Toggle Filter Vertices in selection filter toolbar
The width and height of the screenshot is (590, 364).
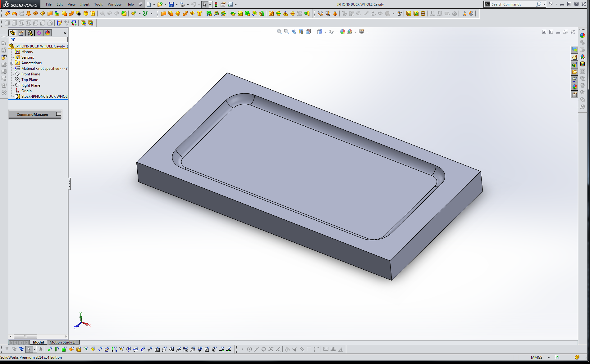click(50, 349)
